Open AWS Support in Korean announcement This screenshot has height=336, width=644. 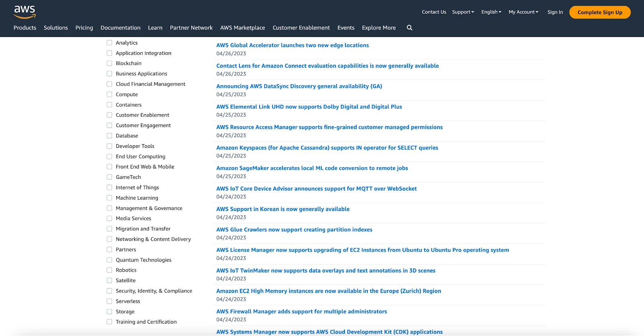[x=283, y=209]
